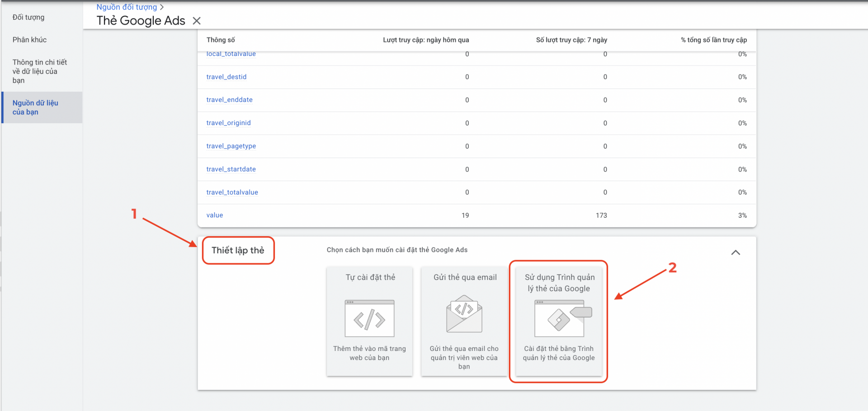
Task: Open the travel_pagetype parameter link
Action: tap(231, 146)
